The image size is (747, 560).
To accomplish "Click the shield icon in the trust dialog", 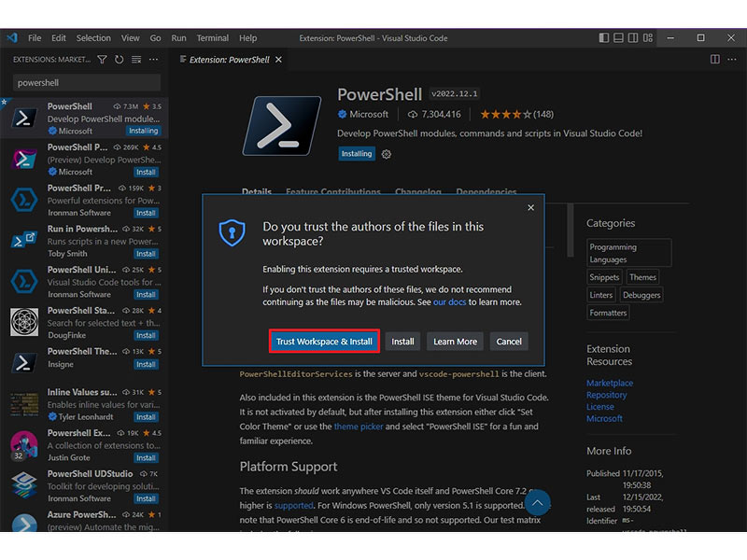I will coord(232,232).
